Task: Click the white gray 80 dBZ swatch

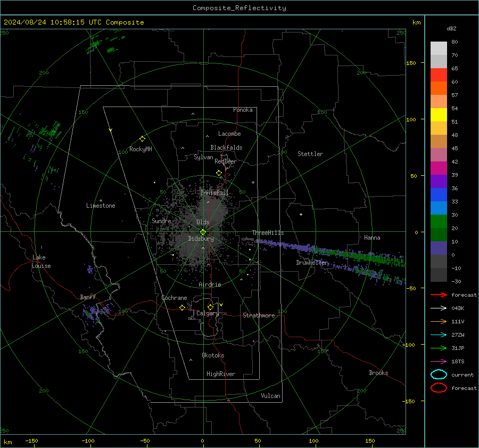Action: [439, 48]
